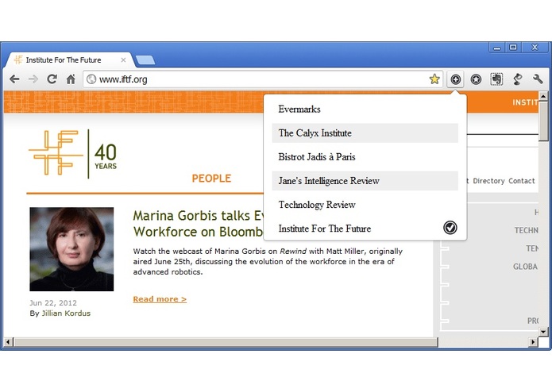Select The Calyx Institute from Evermarks list
The image size is (552, 392).
pyautogui.click(x=365, y=133)
